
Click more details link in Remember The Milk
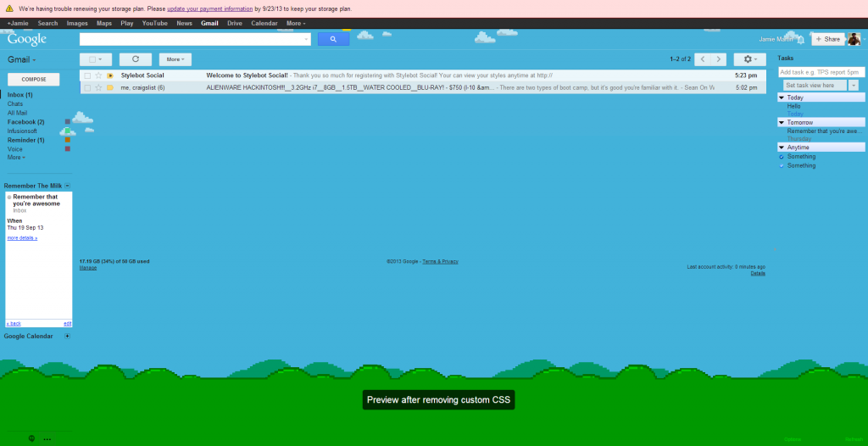pyautogui.click(x=22, y=237)
